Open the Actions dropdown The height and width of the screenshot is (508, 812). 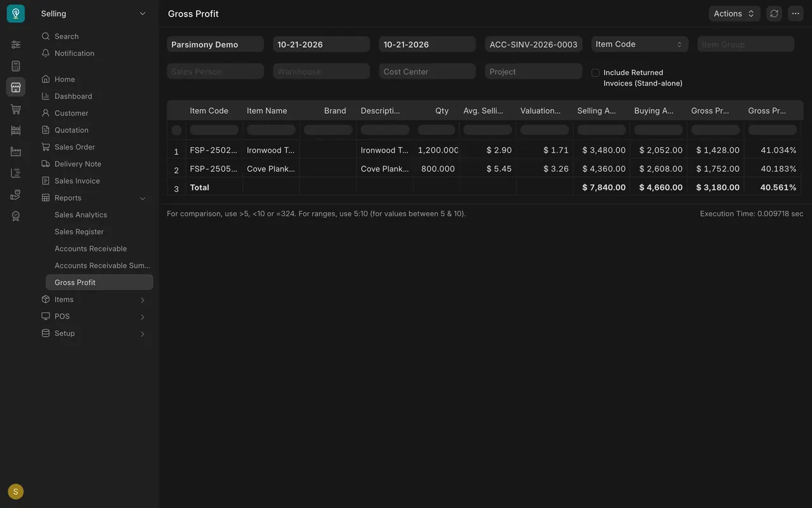point(734,13)
